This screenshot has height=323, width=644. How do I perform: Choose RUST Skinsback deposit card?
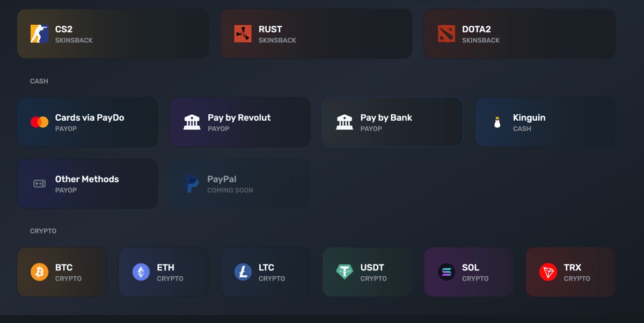tap(316, 34)
